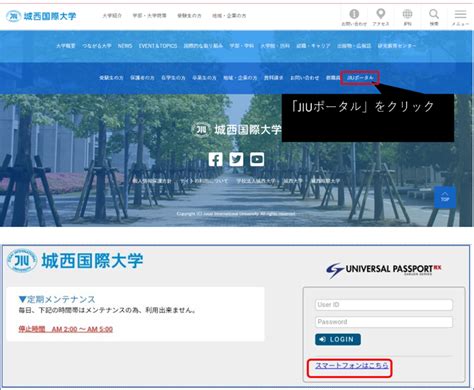The image size is (474, 390).
Task: Open the JIUポータル link
Action: pos(360,78)
